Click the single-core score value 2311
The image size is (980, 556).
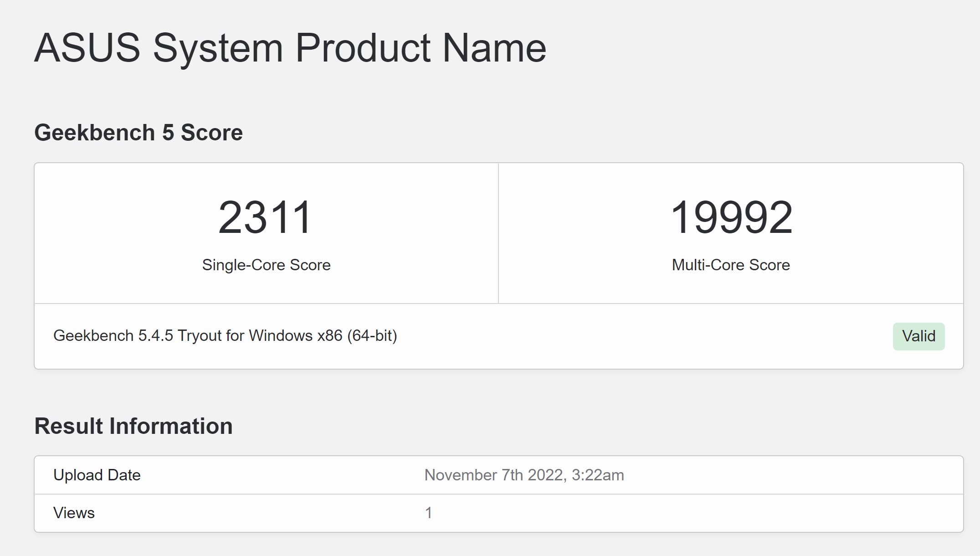click(266, 217)
